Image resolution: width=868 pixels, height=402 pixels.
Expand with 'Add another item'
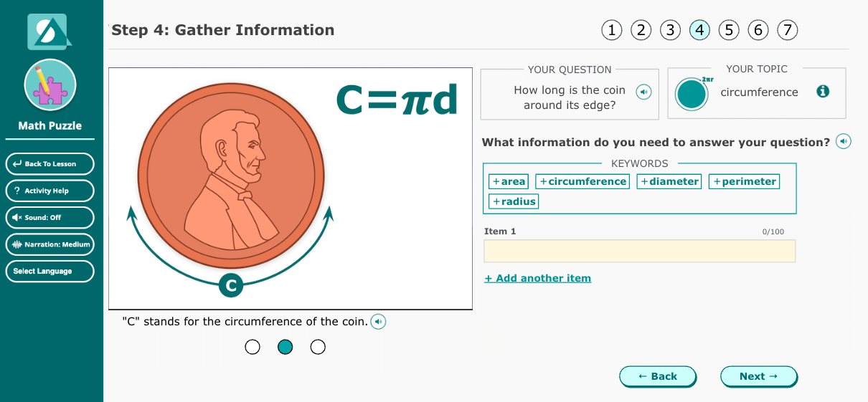click(538, 278)
